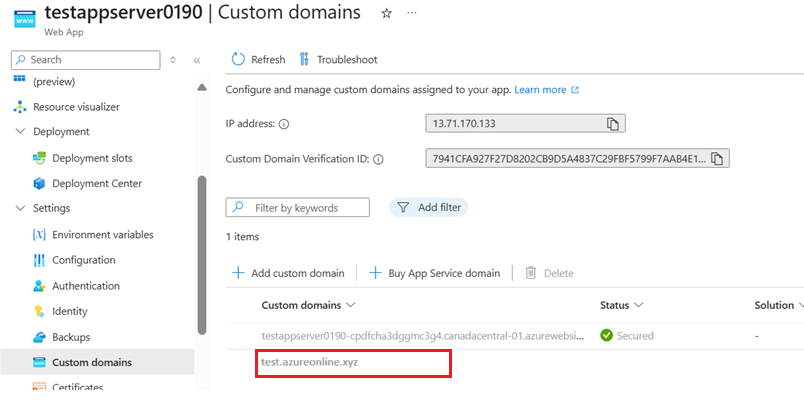Click the plus icon for Add custom domain
Screen dimensions: 804x404
pyautogui.click(x=238, y=273)
